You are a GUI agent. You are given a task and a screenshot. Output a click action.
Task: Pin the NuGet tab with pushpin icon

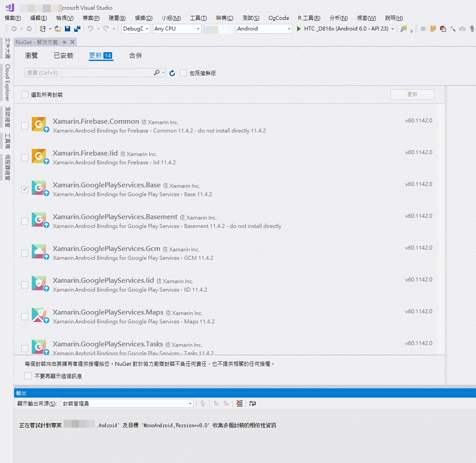pos(64,42)
